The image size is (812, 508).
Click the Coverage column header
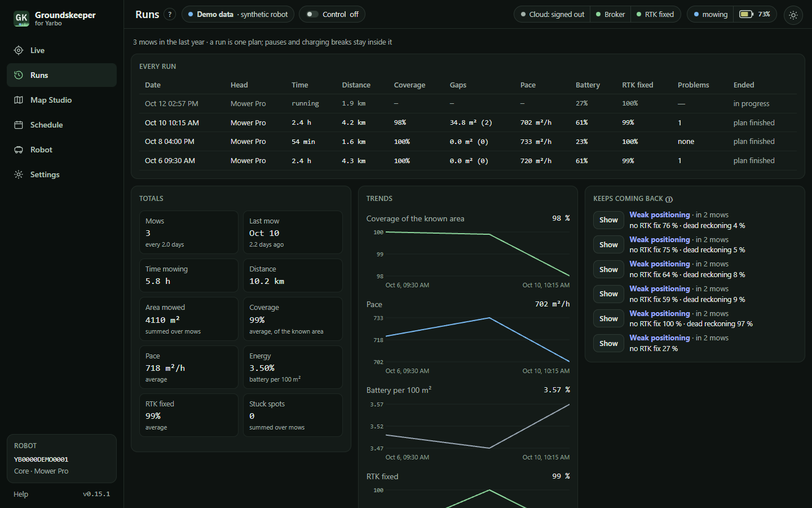tap(409, 85)
